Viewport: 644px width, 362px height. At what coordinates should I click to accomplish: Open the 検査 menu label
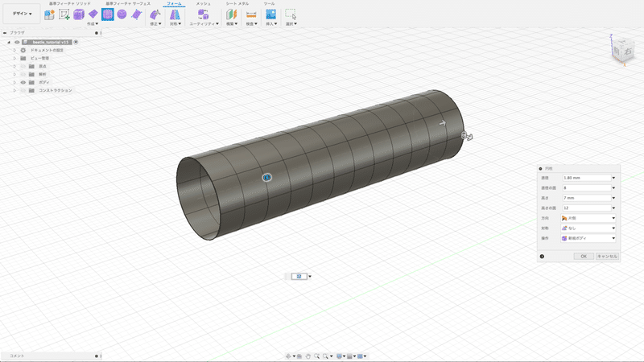click(x=251, y=24)
